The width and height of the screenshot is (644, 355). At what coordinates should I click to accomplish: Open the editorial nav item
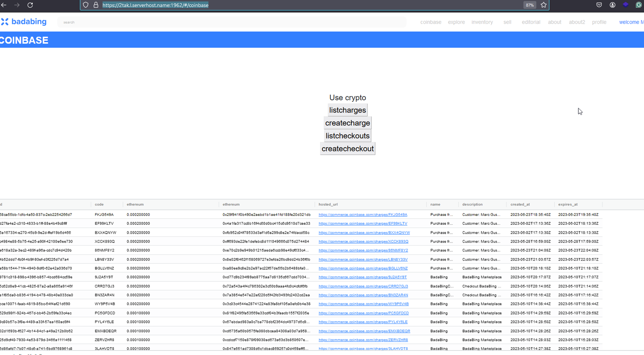pyautogui.click(x=531, y=22)
